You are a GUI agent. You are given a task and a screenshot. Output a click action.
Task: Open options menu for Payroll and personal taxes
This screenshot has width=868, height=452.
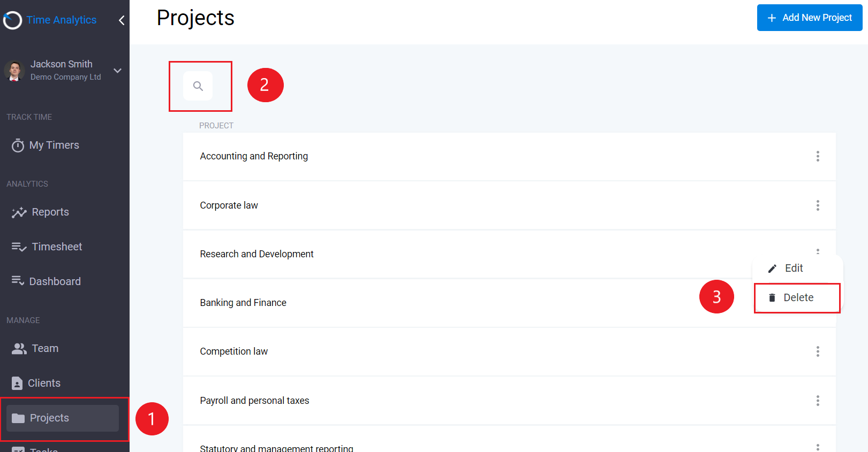point(818,401)
